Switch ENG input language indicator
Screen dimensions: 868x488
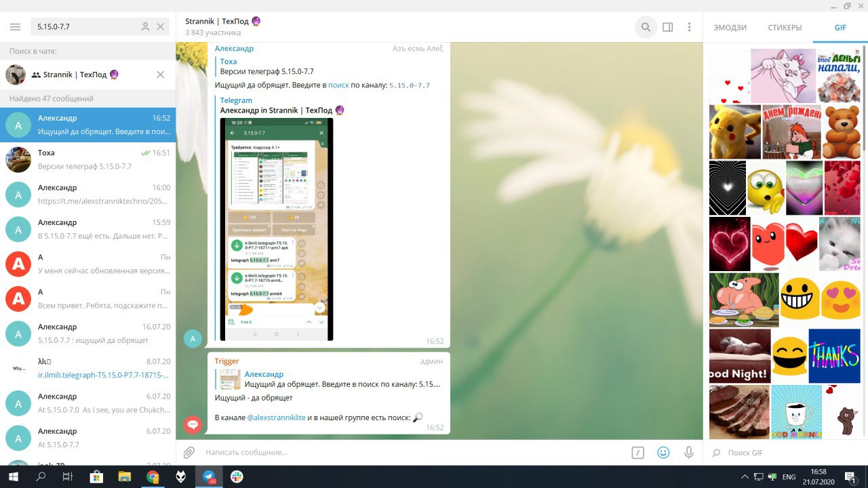[x=789, y=477]
